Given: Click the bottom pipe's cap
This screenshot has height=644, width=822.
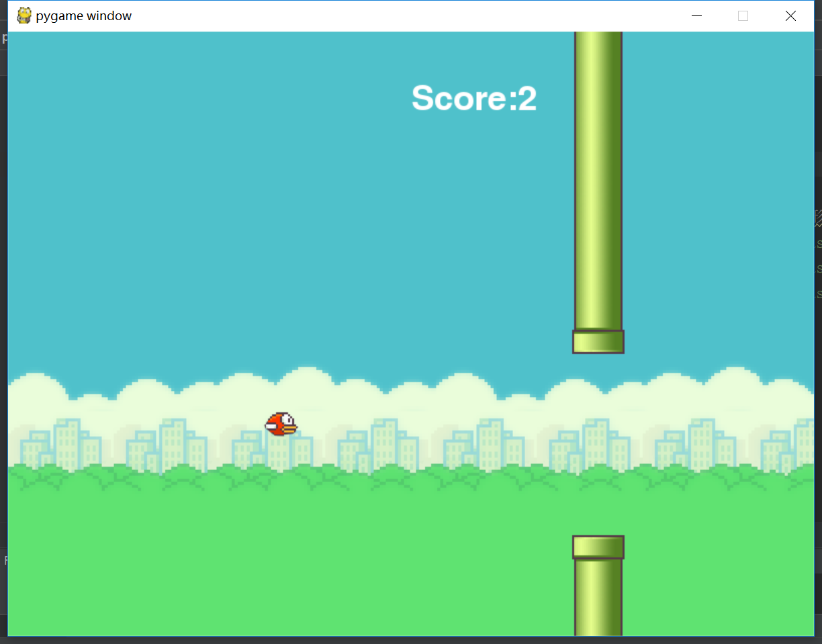Looking at the screenshot, I should click(x=598, y=546).
